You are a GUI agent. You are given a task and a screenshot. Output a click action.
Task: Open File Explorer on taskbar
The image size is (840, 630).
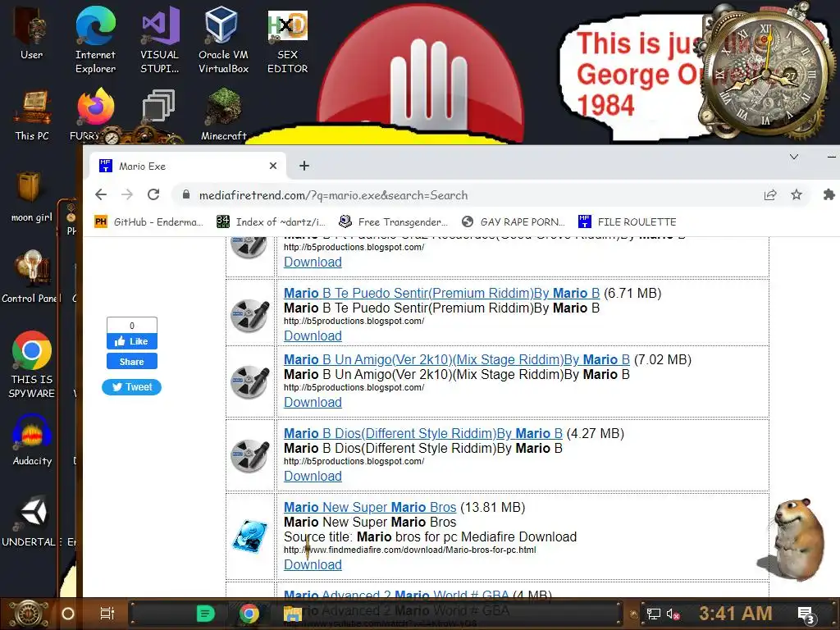pyautogui.click(x=293, y=614)
